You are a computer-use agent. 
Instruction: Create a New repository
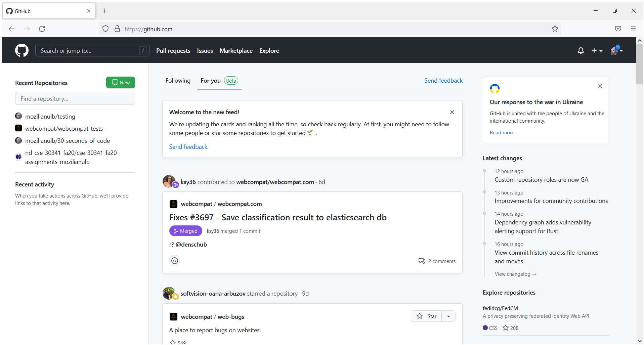[x=121, y=83]
